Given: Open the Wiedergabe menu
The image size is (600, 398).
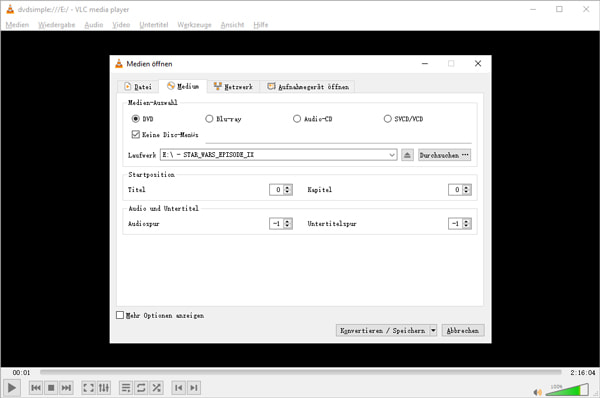Looking at the screenshot, I should tap(57, 25).
